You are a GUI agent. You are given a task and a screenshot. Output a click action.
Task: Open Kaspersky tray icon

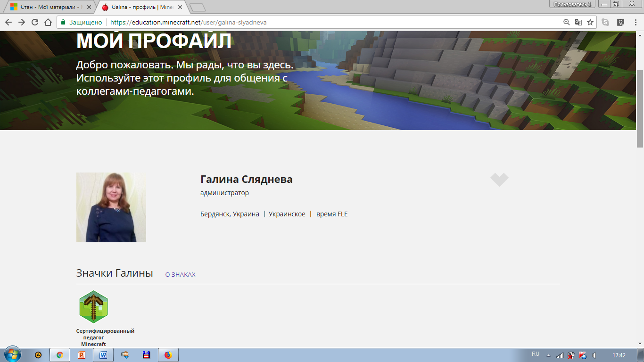pyautogui.click(x=583, y=355)
